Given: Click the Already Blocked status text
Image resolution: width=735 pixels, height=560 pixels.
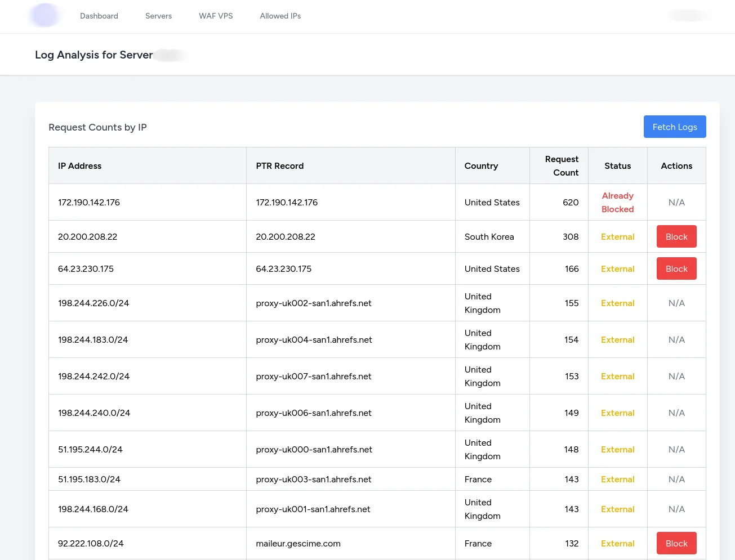Looking at the screenshot, I should [617, 202].
